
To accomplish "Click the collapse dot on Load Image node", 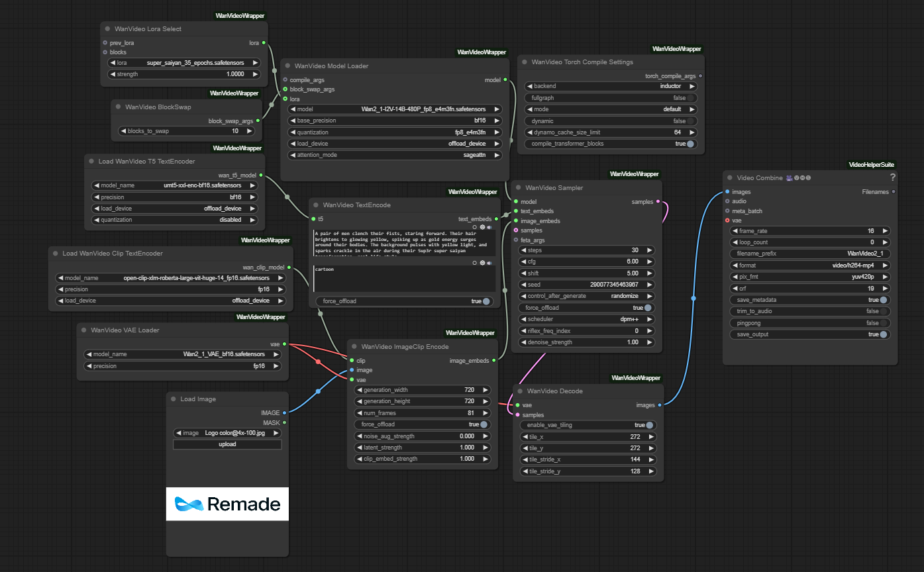I will (x=174, y=399).
